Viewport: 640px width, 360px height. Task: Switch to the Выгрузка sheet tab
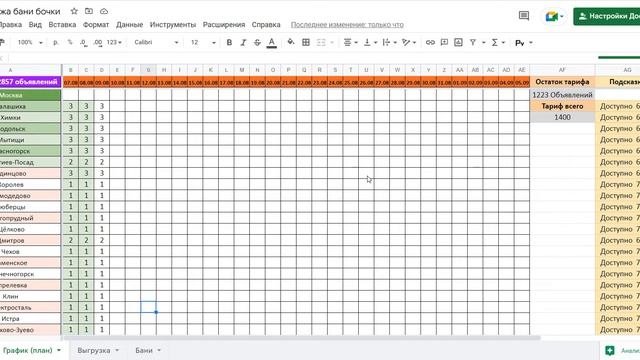93,350
